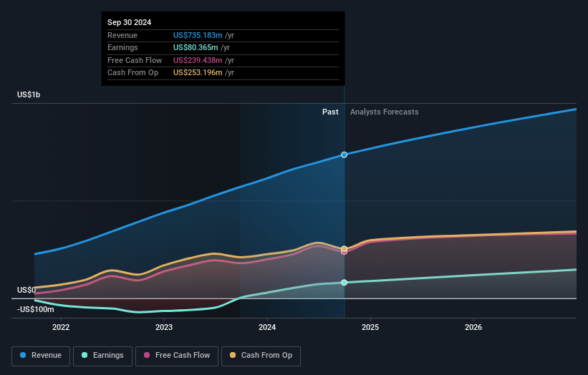
Task: Click the US$0 y-axis label
Action: point(26,290)
